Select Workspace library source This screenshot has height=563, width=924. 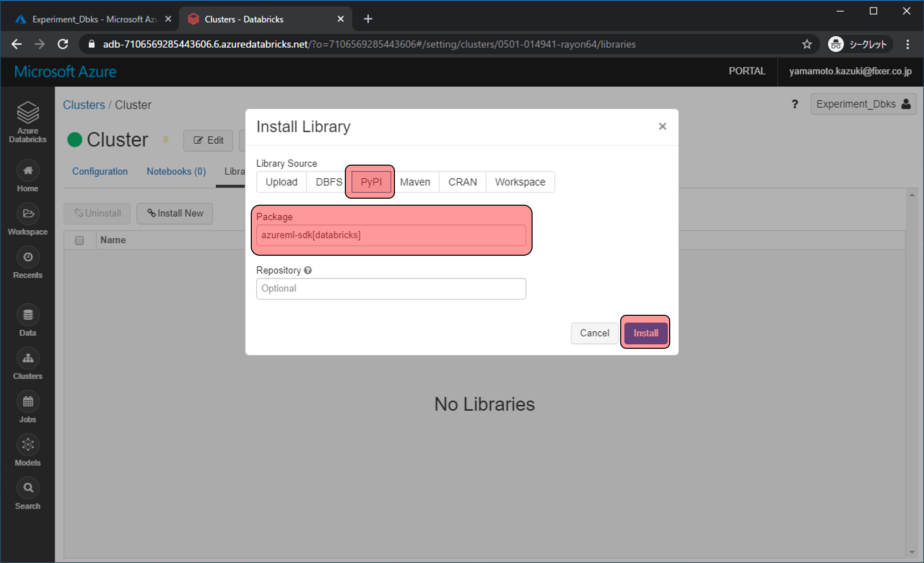point(520,182)
